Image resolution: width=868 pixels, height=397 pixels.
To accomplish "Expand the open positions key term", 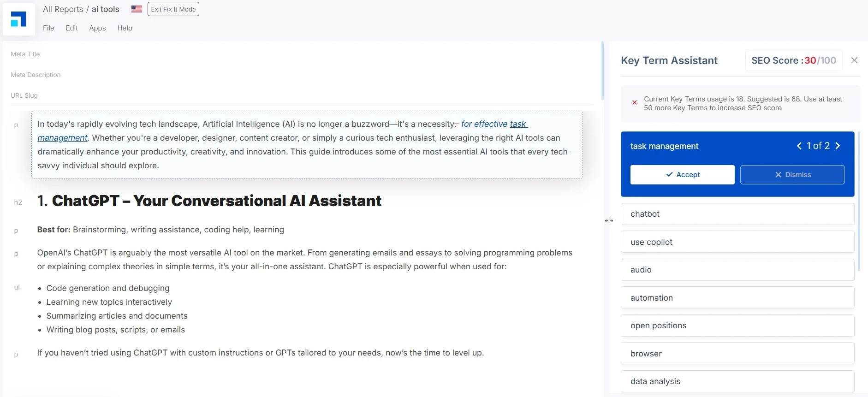I will [x=737, y=326].
